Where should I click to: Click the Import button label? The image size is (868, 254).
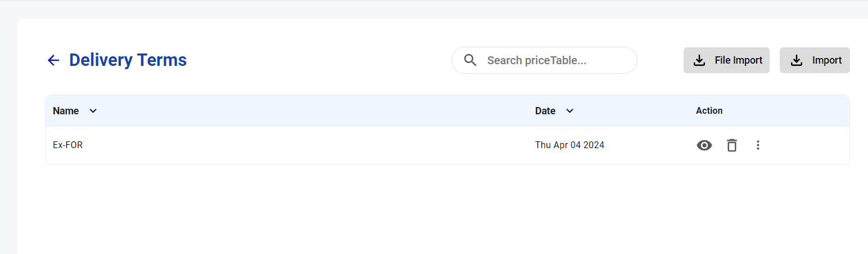827,60
